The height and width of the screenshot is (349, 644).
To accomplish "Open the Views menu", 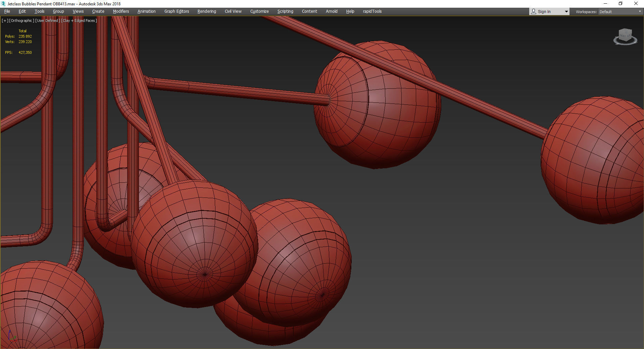I will (78, 11).
